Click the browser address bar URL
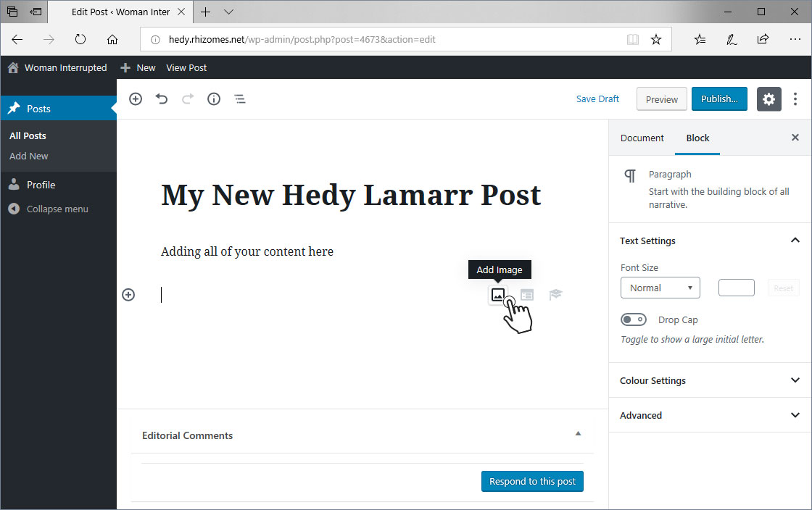The height and width of the screenshot is (510, 812). 302,39
